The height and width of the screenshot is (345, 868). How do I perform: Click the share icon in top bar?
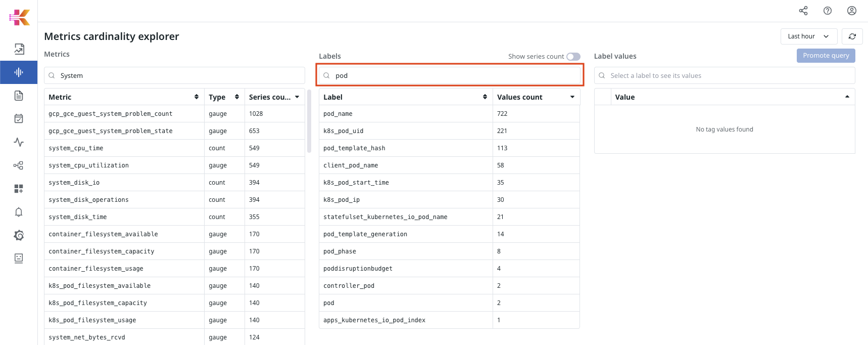(x=803, y=11)
